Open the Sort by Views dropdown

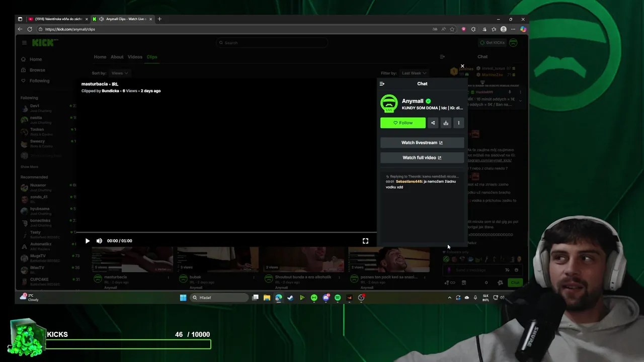pos(119,73)
